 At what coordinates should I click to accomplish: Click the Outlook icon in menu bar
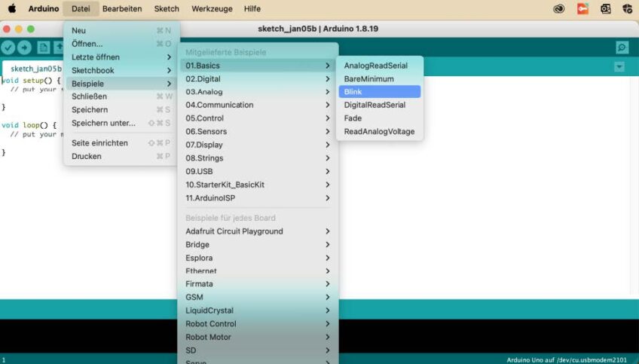click(605, 9)
